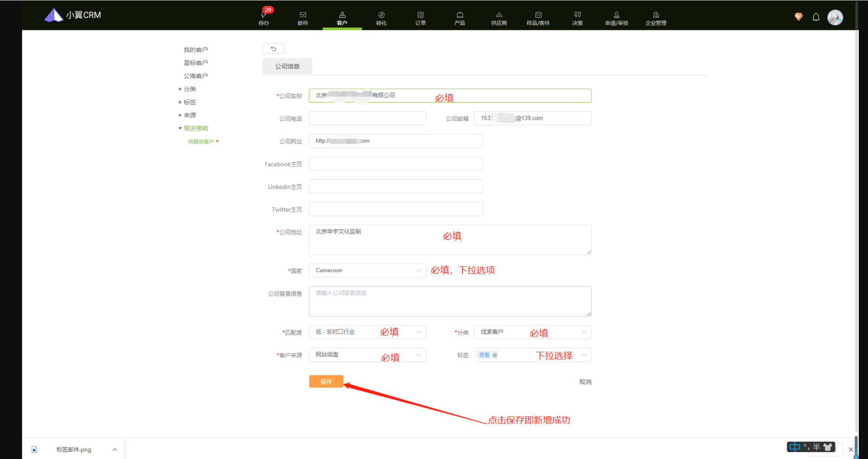Screen dimensions: 868x459
Task: Focus the Linkedin主页 field
Action: point(396,186)
